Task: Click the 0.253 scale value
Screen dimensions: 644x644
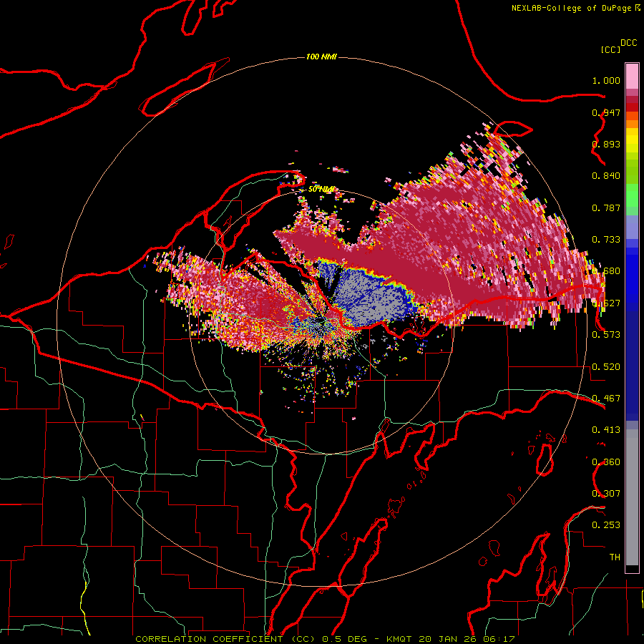Action: [606, 525]
